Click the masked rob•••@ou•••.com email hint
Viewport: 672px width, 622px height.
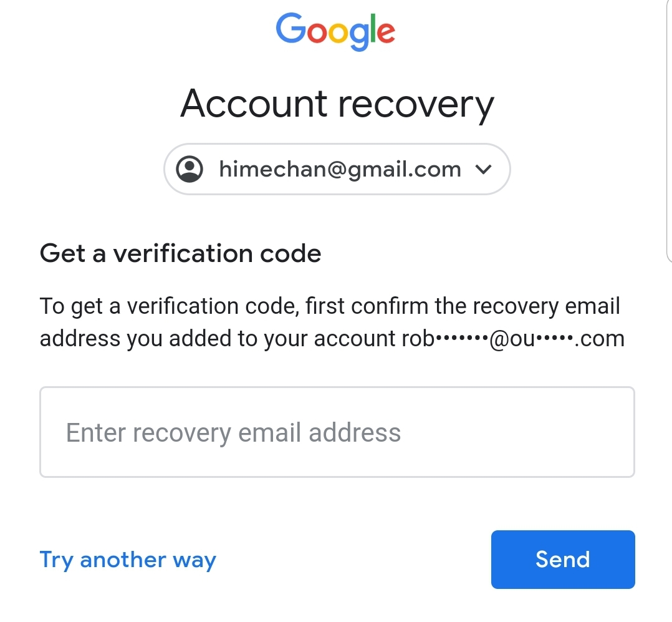point(513,339)
